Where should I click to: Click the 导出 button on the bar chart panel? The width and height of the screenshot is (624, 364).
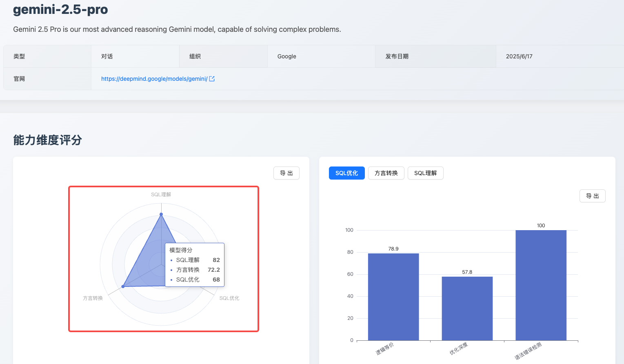coord(592,196)
